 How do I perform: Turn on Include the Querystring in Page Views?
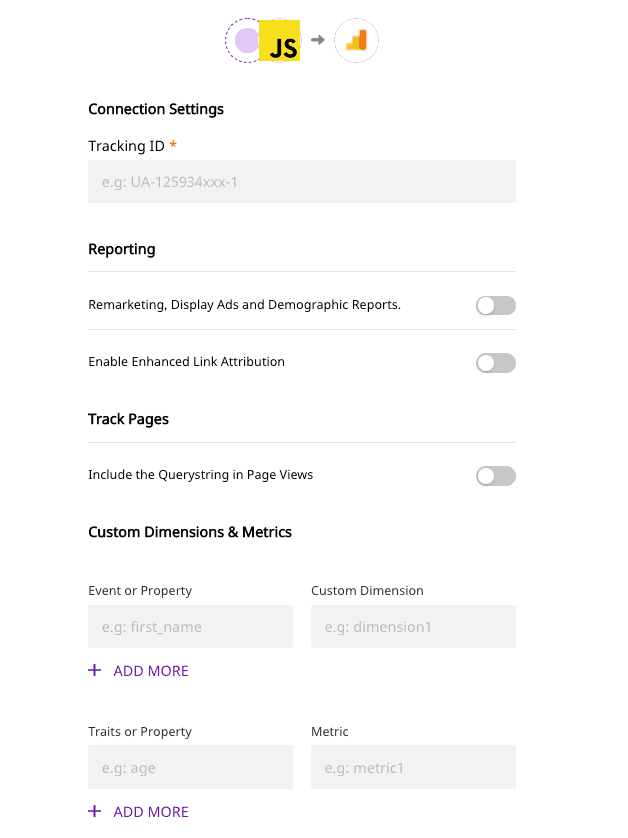495,476
